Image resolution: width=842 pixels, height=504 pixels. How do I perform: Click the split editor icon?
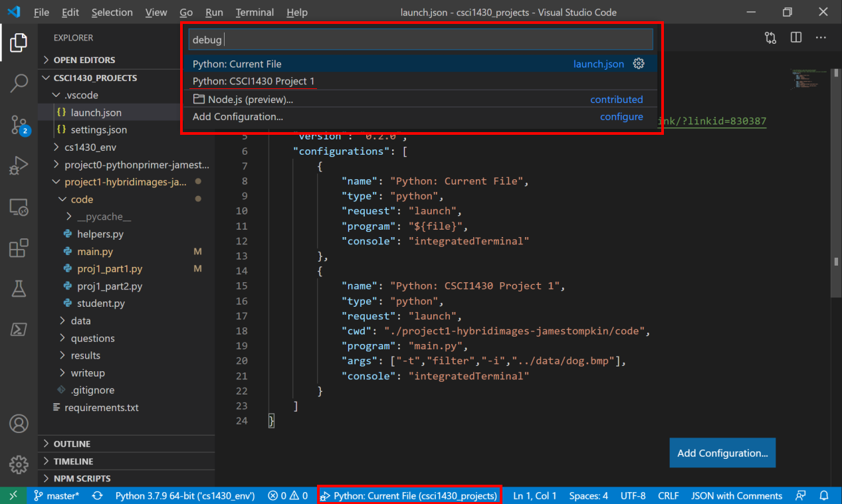coord(795,38)
